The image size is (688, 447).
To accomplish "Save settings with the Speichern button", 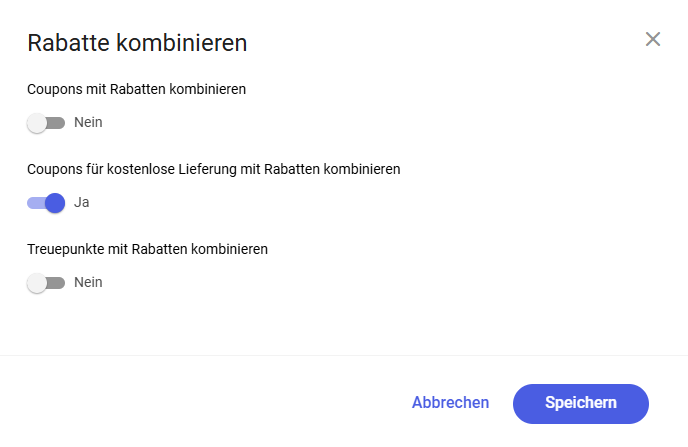I will pyautogui.click(x=580, y=404).
